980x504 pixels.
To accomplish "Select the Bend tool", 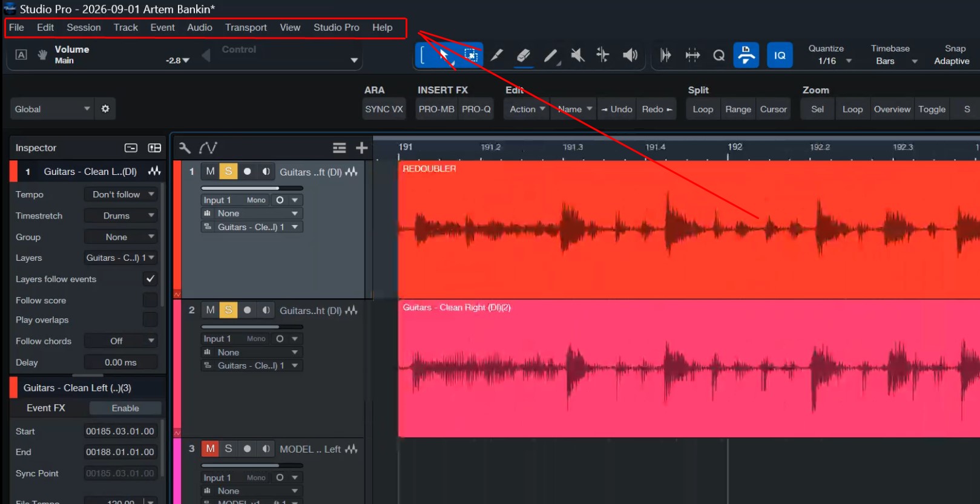I will 603,55.
